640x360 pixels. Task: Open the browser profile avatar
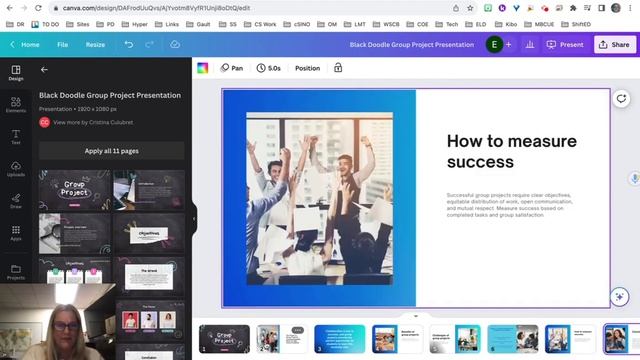tap(616, 8)
